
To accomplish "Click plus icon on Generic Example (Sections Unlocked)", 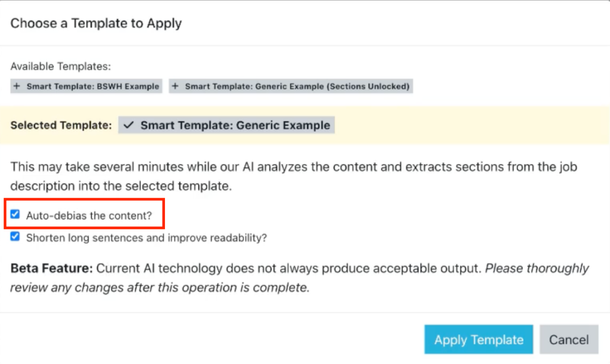I will [175, 86].
